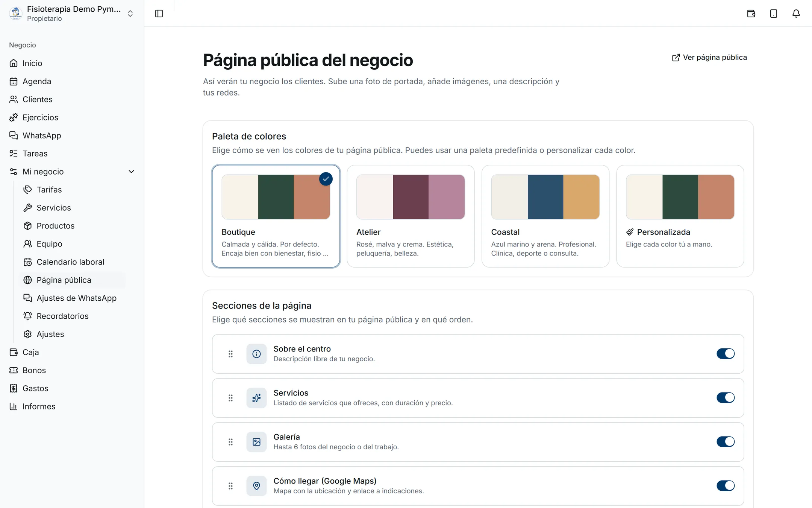Open the wallet icon in top bar
Image resolution: width=812 pixels, height=508 pixels.
click(x=751, y=14)
